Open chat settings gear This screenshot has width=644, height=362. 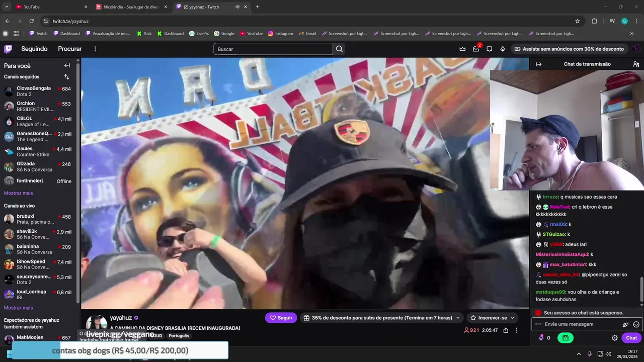tap(614, 338)
